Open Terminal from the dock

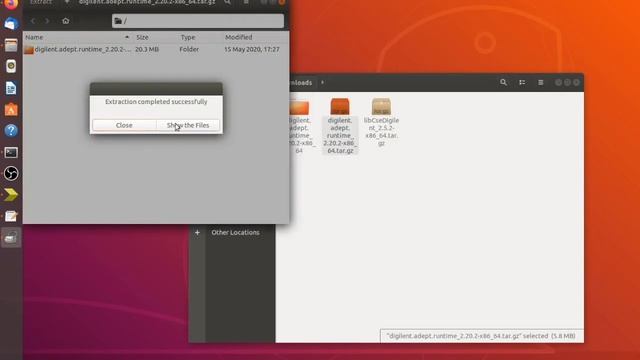pyautogui.click(x=11, y=152)
